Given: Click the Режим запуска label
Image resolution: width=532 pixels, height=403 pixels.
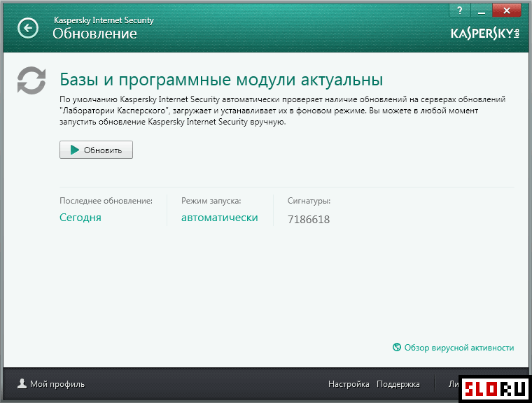Looking at the screenshot, I should (x=211, y=201).
